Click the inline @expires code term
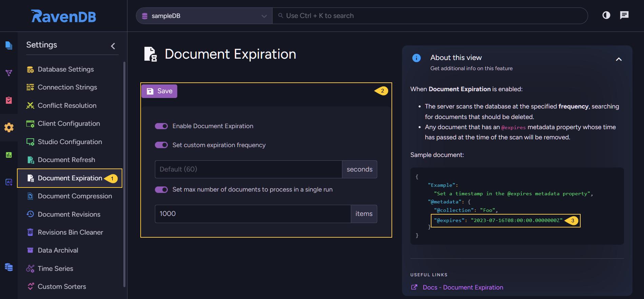Viewport: 644px width, 299px height. tap(514, 128)
